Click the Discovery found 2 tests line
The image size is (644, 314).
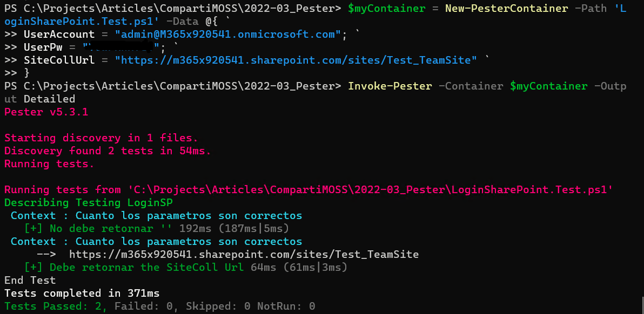point(108,151)
